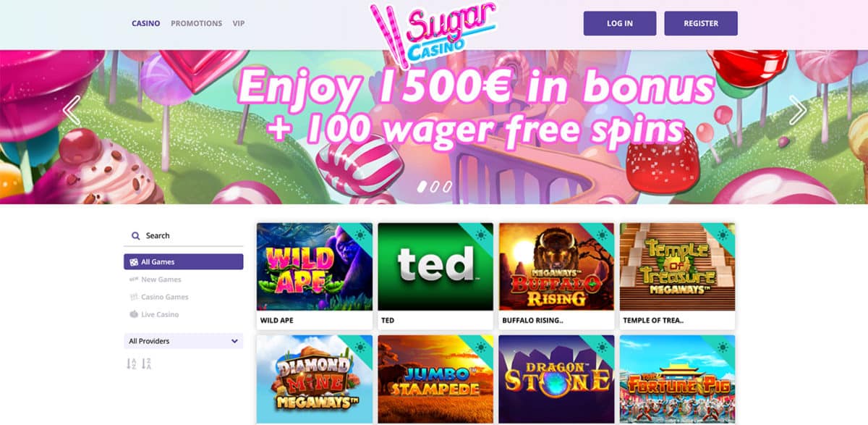Viewport: 868px width, 425px height.
Task: Select the second banner slide indicator
Action: click(435, 186)
